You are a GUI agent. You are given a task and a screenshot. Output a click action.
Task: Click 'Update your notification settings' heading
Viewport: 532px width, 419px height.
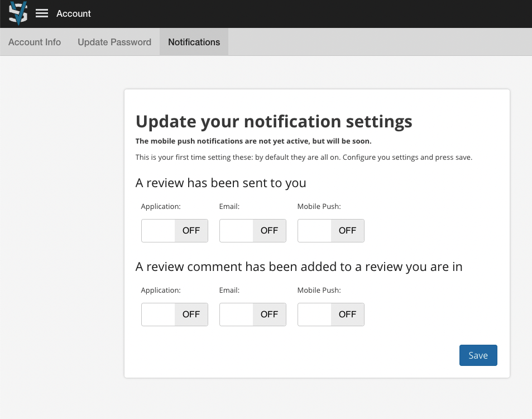pos(274,122)
